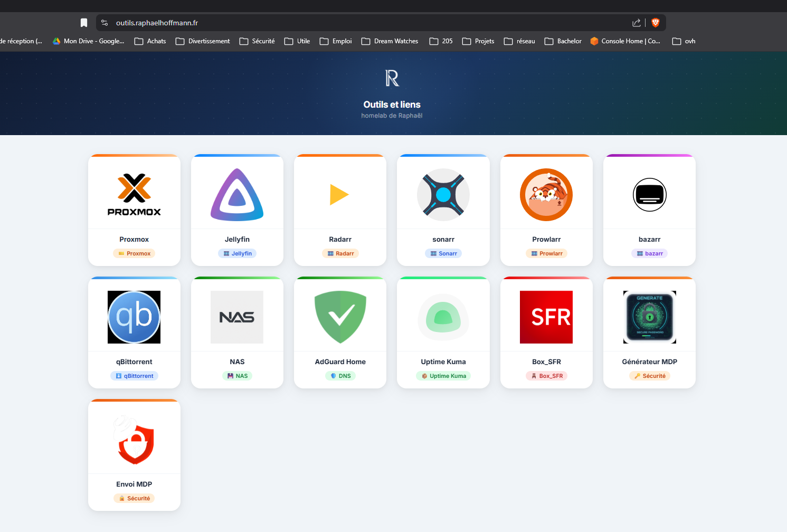Open the Boîte de réception bookmark

point(21,41)
